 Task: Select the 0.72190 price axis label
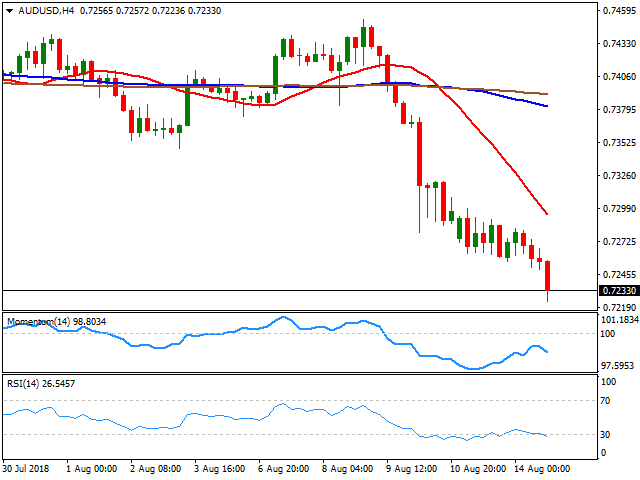click(619, 307)
